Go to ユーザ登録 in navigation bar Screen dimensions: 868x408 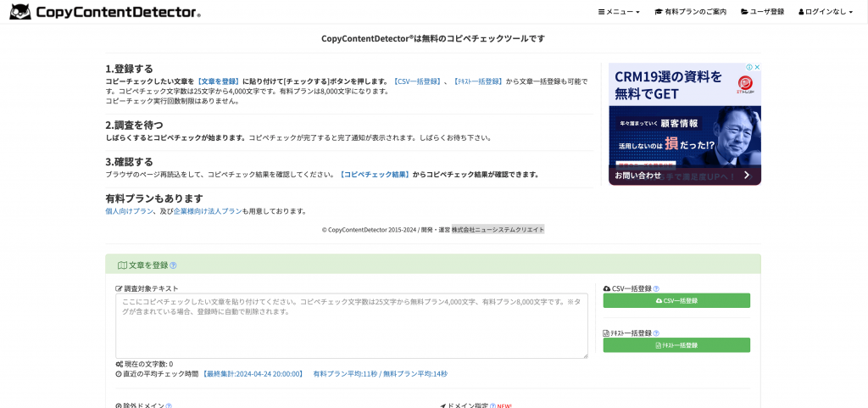762,12
